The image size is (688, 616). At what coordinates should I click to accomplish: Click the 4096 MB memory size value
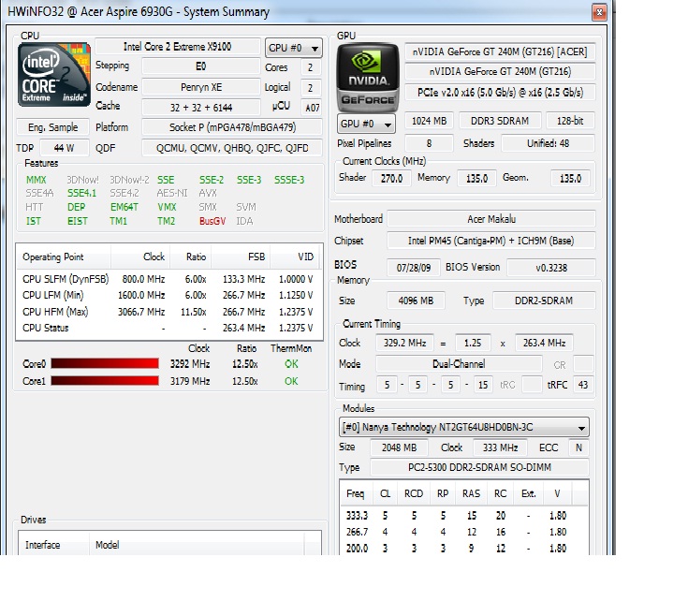coord(416,301)
